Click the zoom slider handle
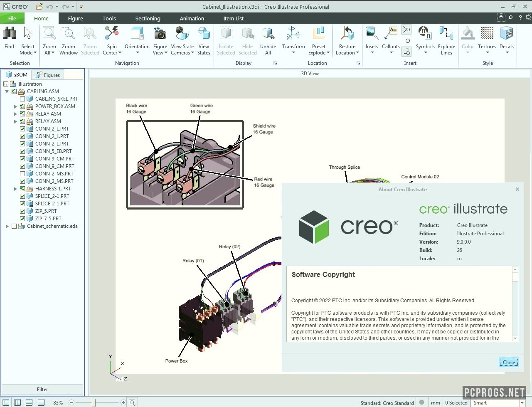This screenshot has width=532, height=407. [x=94, y=402]
